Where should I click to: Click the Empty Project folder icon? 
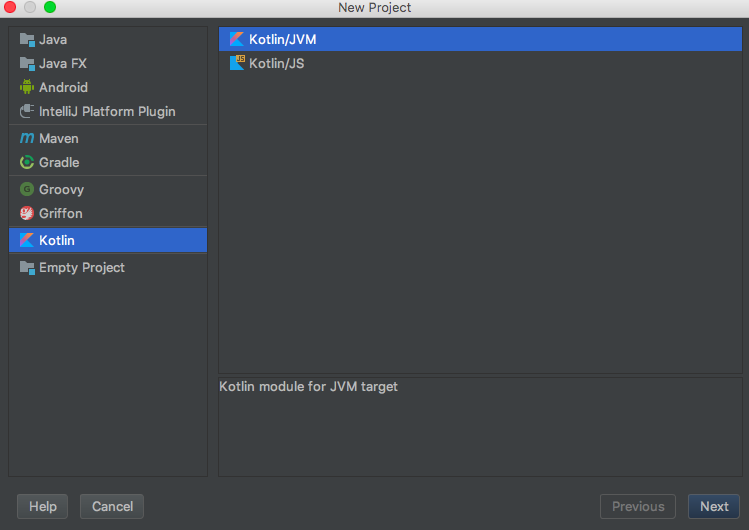(x=27, y=267)
